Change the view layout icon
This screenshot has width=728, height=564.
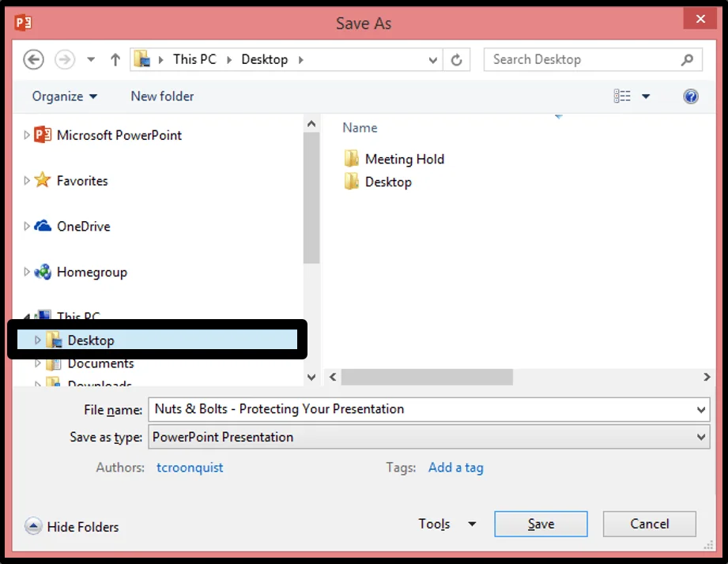pos(622,96)
